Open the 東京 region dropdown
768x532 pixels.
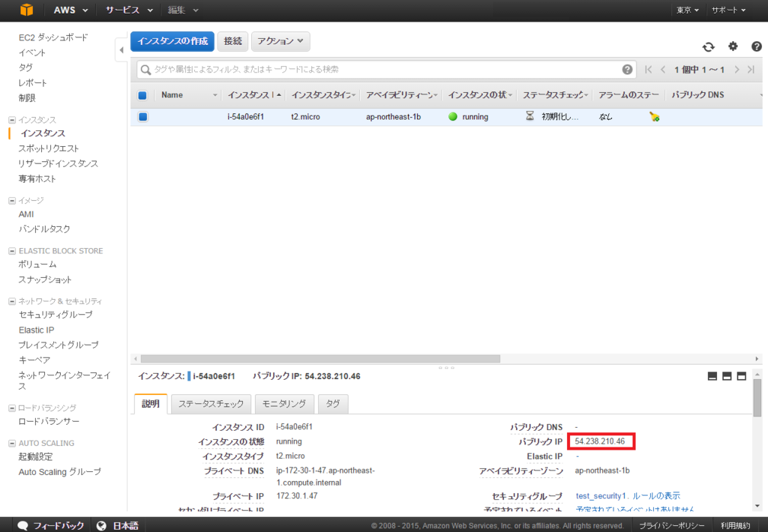(687, 10)
